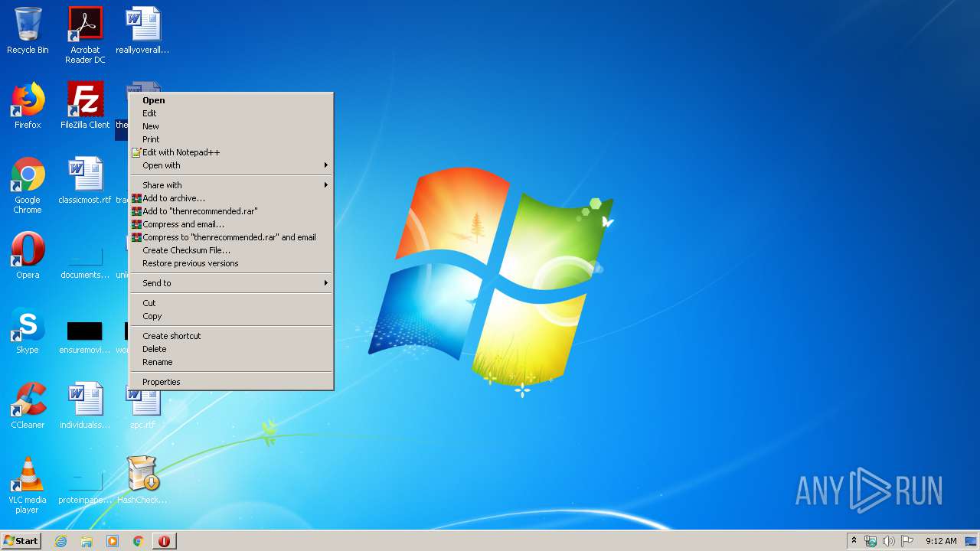The height and width of the screenshot is (551, 980).
Task: Choose Delete from the context menu
Action: (231, 349)
